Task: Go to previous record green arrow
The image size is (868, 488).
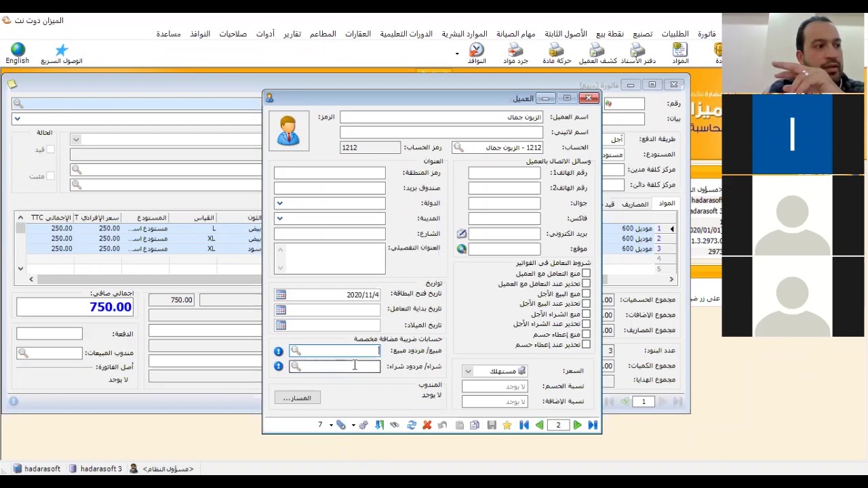Action: coord(539,426)
